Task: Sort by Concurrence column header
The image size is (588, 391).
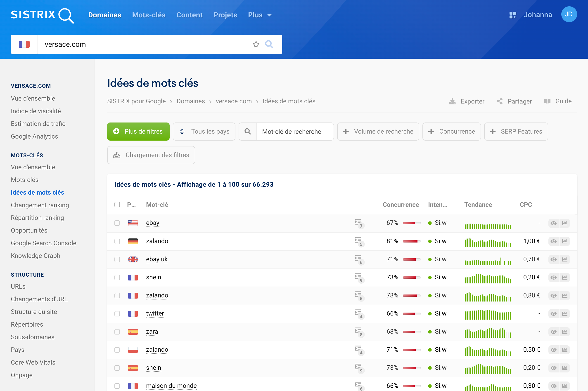Action: click(401, 205)
